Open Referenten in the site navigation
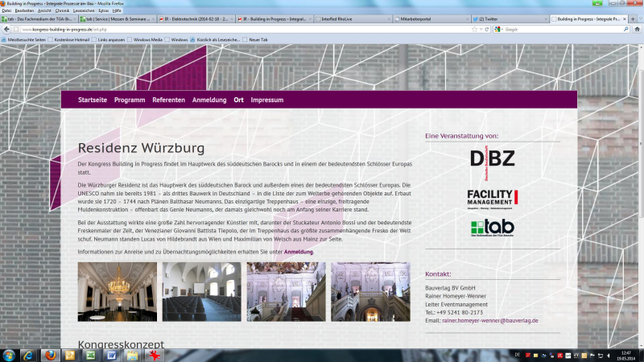 (168, 100)
